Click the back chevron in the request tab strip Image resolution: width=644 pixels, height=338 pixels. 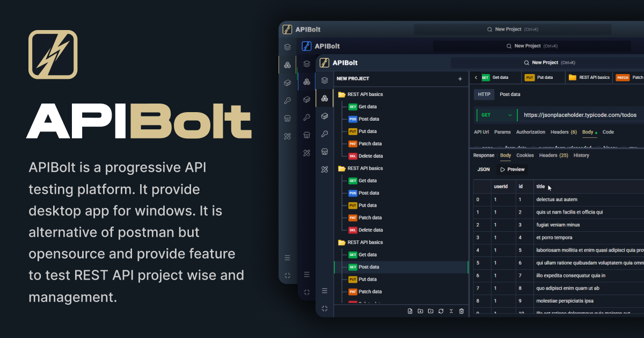(475, 78)
